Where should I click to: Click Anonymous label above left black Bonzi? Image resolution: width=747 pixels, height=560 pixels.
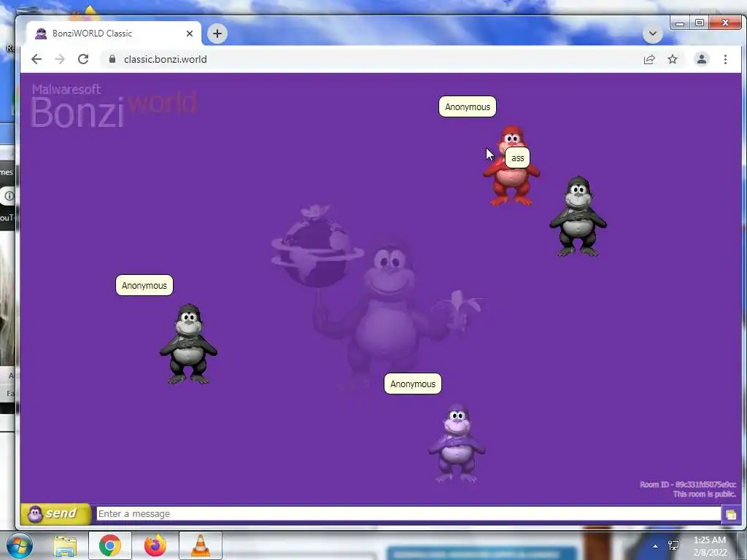coord(144,285)
